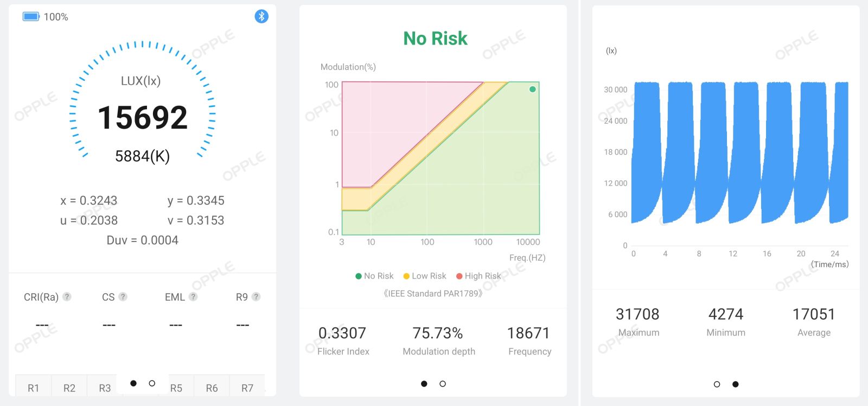Open the CRI(Ra) help question mark
This screenshot has width=868, height=406.
(x=67, y=296)
